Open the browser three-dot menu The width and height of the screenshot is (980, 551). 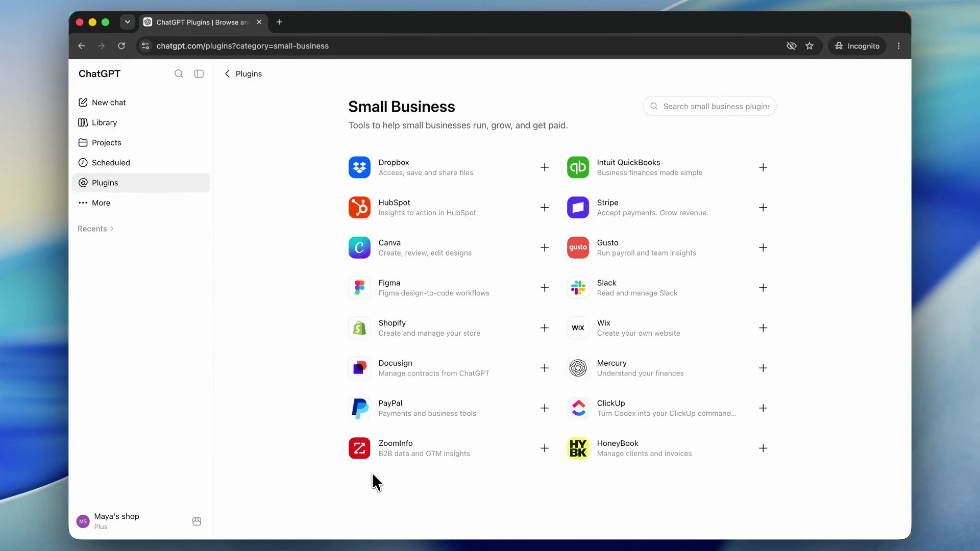coord(899,46)
